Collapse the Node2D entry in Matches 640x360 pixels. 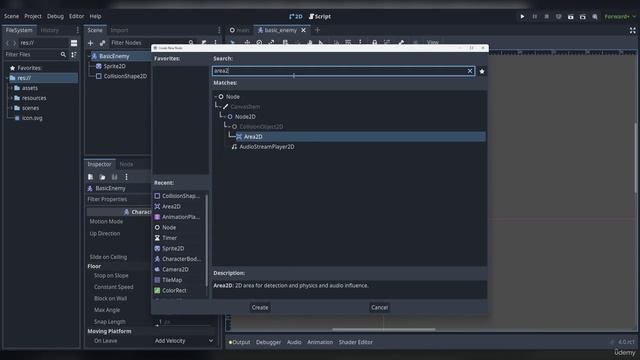tap(225, 117)
